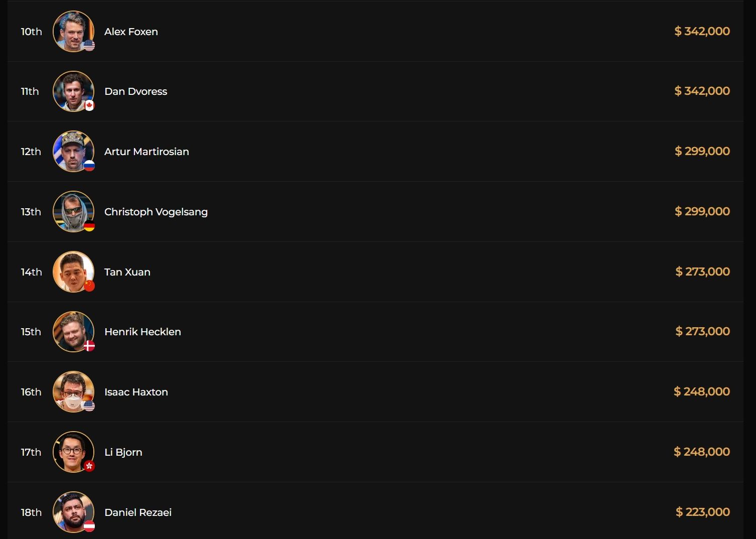Click the Canada flag next to Dan Dvoress
Image resolution: width=756 pixels, height=539 pixels.
click(x=89, y=105)
